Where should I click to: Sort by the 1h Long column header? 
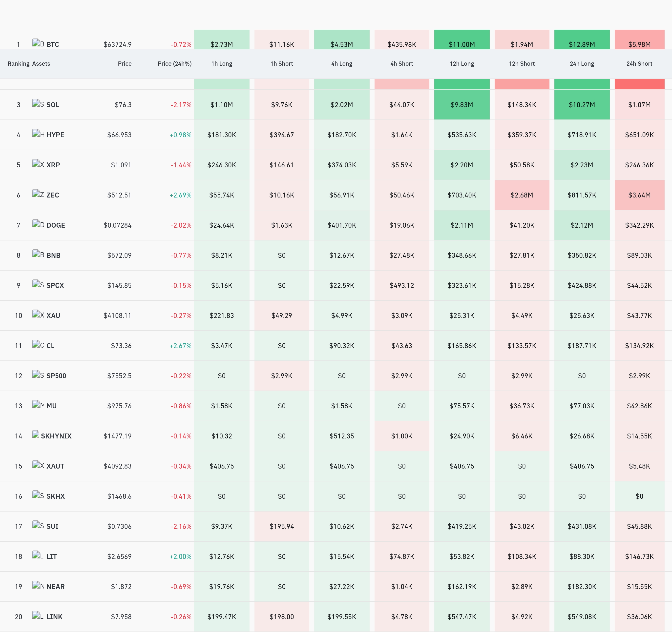tap(222, 63)
